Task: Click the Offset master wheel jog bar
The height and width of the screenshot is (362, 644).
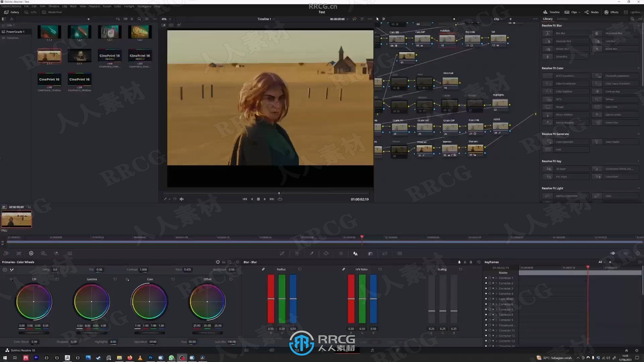Action: [207, 333]
